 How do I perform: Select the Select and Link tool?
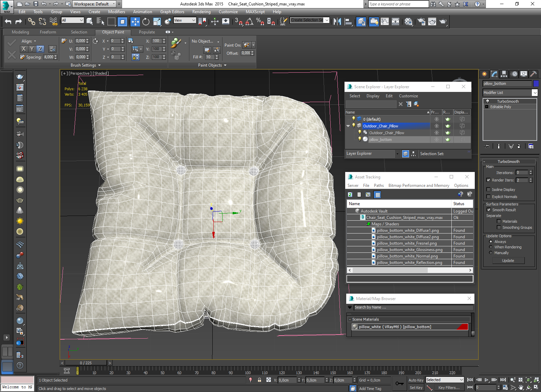tap(31, 22)
